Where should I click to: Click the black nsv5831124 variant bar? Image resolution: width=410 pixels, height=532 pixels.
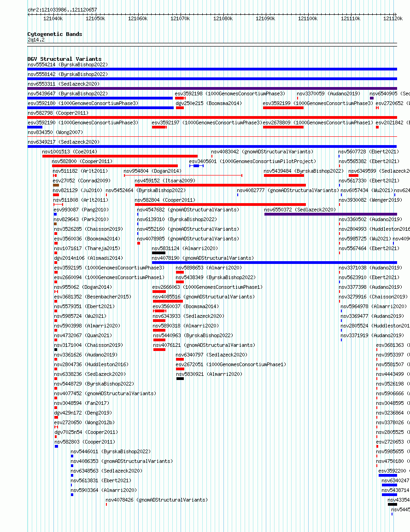[158, 253]
